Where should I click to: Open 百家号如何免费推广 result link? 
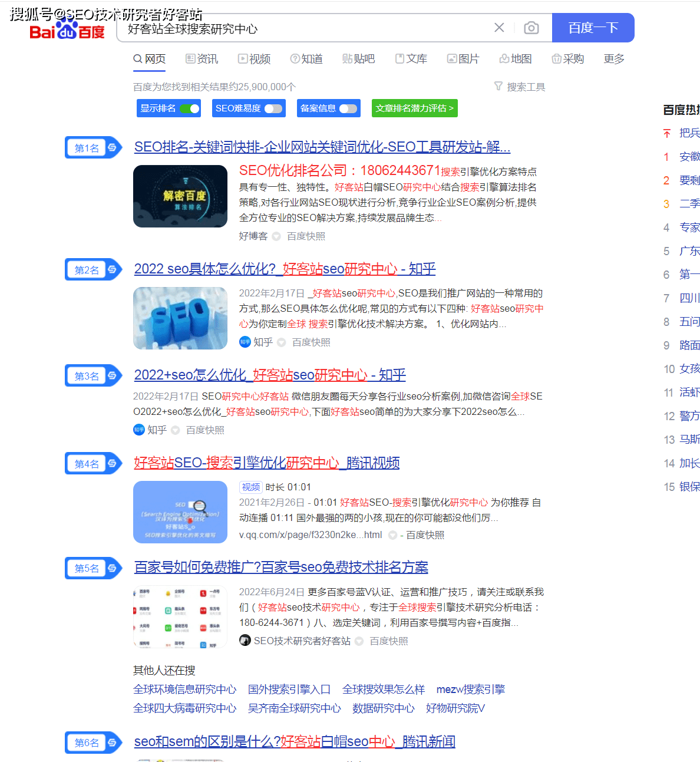(281, 567)
